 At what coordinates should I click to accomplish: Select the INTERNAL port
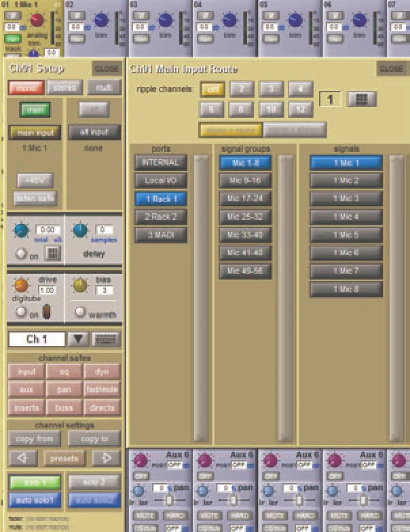click(161, 163)
